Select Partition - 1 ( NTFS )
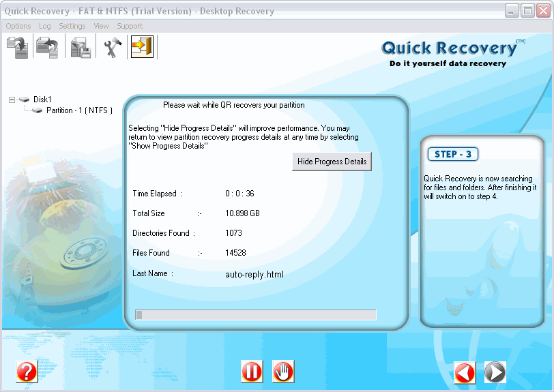This screenshot has height=392, width=554. pyautogui.click(x=80, y=110)
